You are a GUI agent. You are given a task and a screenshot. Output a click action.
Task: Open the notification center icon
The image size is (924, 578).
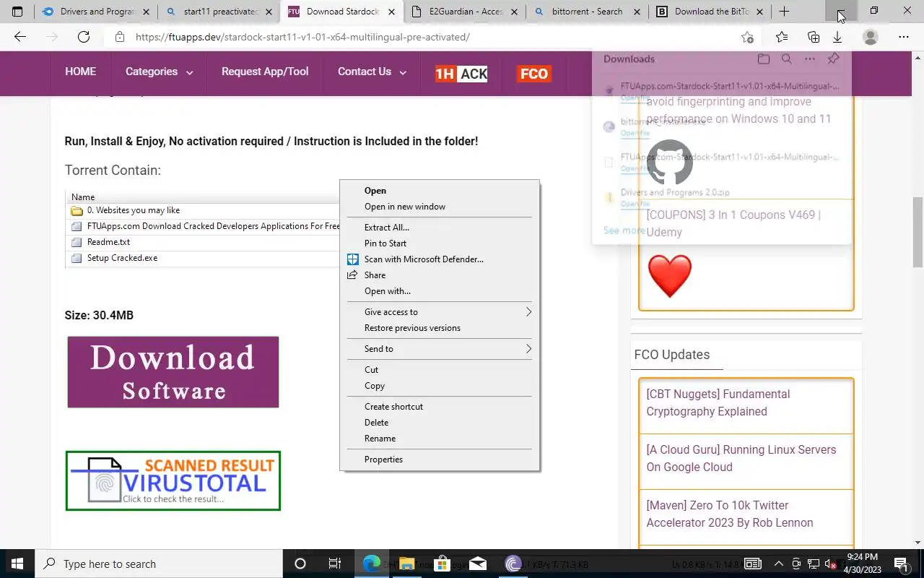tap(901, 564)
